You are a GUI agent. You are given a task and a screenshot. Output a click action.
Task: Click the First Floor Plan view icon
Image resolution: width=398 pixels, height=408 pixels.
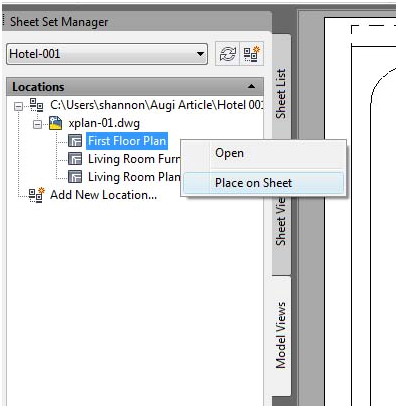coord(75,141)
